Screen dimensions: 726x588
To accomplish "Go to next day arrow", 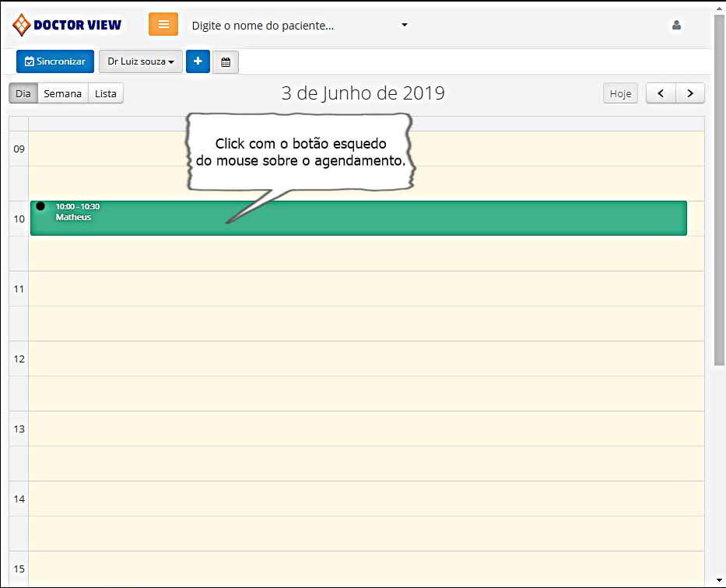I will click(690, 93).
